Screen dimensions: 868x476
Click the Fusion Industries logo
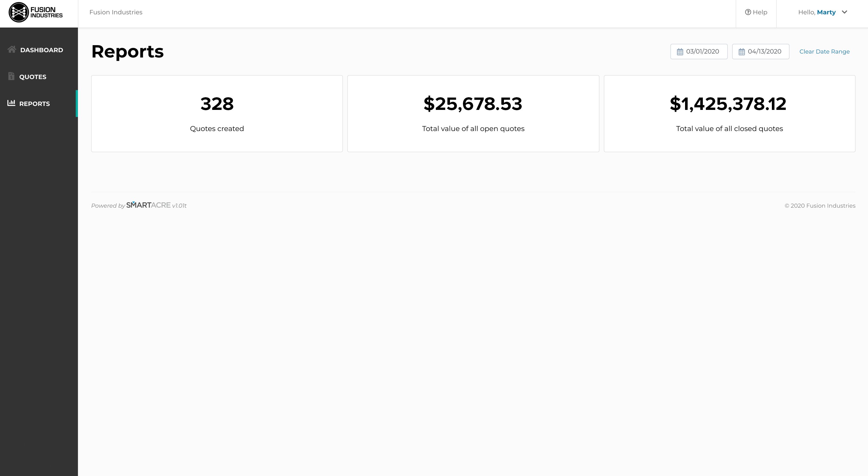pyautogui.click(x=36, y=12)
